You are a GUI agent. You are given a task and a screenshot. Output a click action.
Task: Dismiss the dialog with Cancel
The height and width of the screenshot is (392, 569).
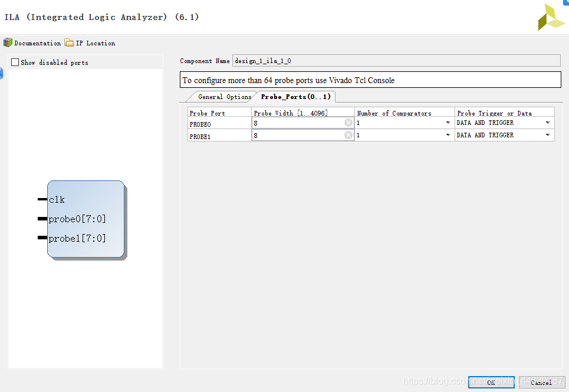(x=541, y=383)
